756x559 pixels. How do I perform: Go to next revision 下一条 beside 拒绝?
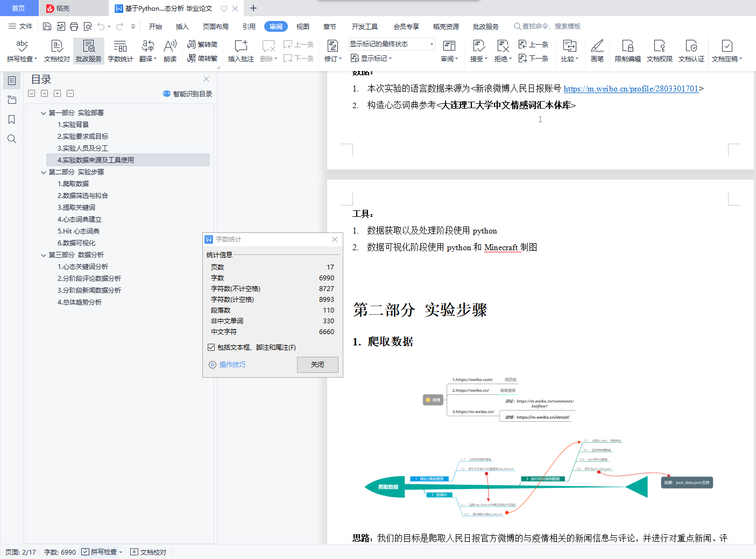coord(534,59)
